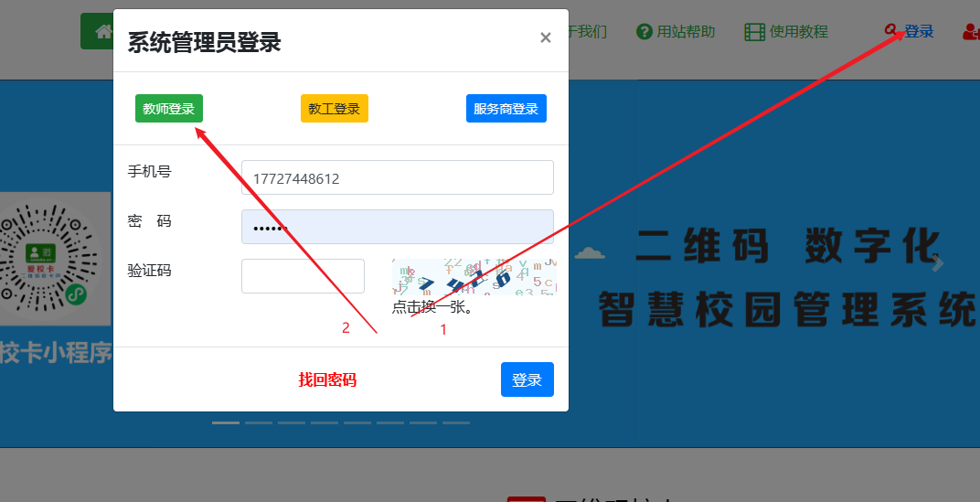The height and width of the screenshot is (502, 980).
Task: Open the About us (关于我们) menu item
Action: click(588, 31)
